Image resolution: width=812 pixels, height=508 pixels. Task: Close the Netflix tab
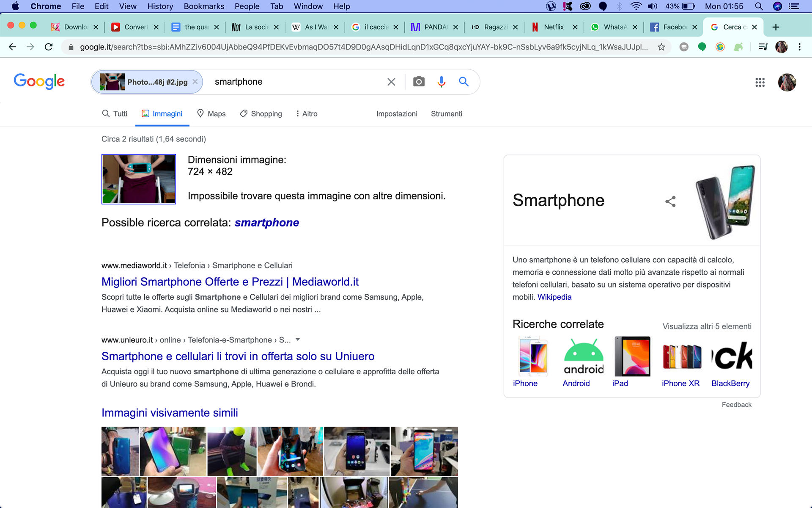tap(575, 27)
